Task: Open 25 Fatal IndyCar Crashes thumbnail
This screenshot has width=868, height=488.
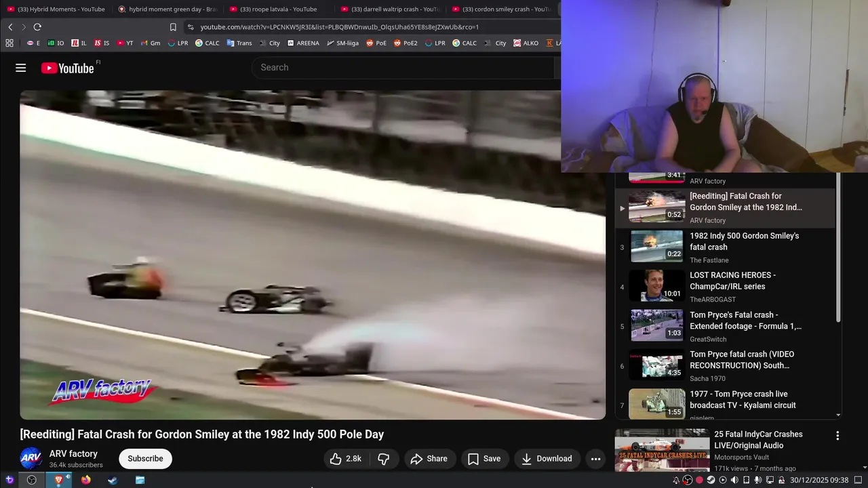Action: pos(662,451)
